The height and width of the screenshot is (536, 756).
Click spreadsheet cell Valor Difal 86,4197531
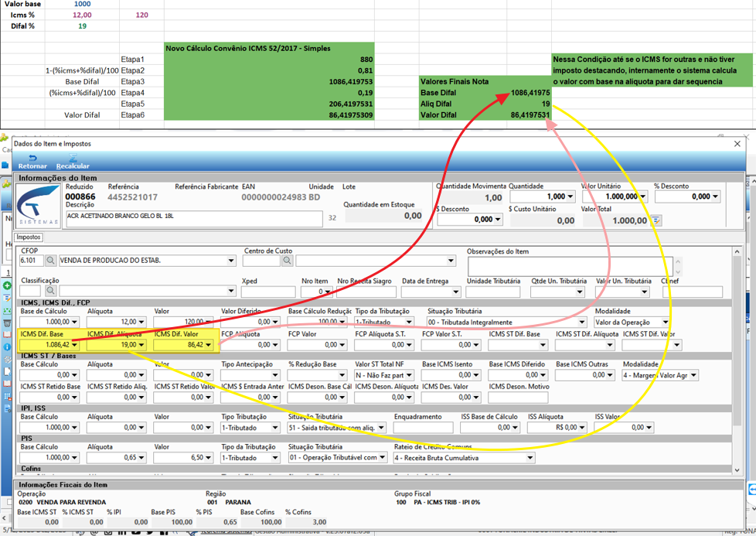(x=529, y=114)
